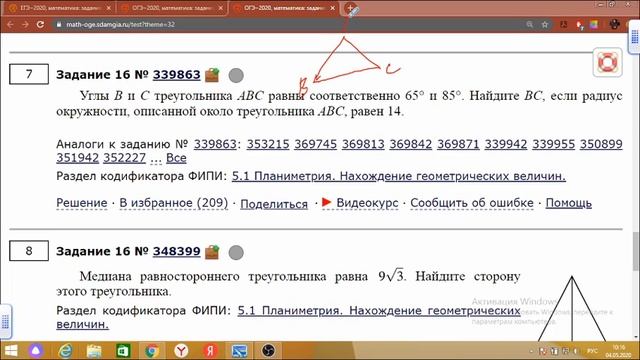The height and width of the screenshot is (360, 640).
Task: Switch to OBS Studio in the taskbar
Action: point(268,351)
